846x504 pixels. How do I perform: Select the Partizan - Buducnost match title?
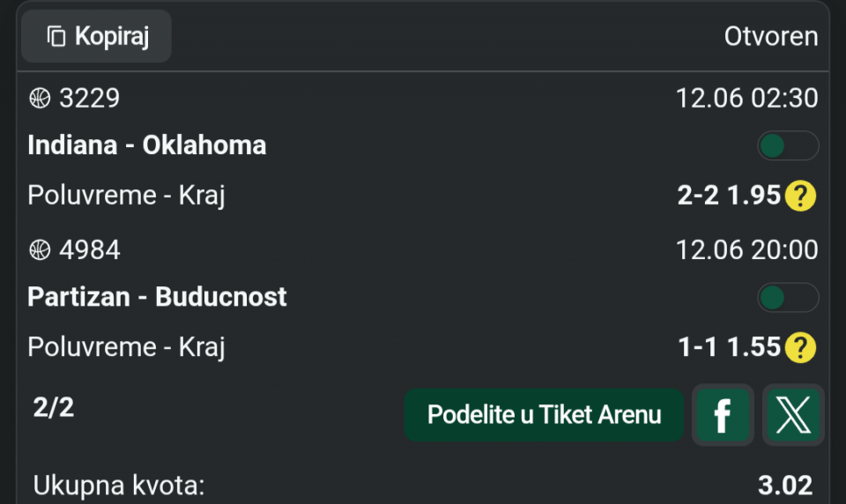[x=157, y=297]
